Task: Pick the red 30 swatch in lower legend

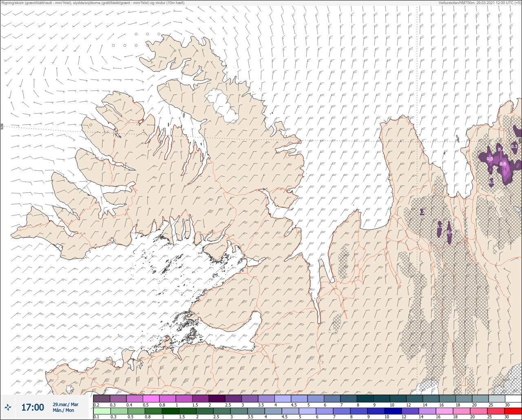Action: 513,411
